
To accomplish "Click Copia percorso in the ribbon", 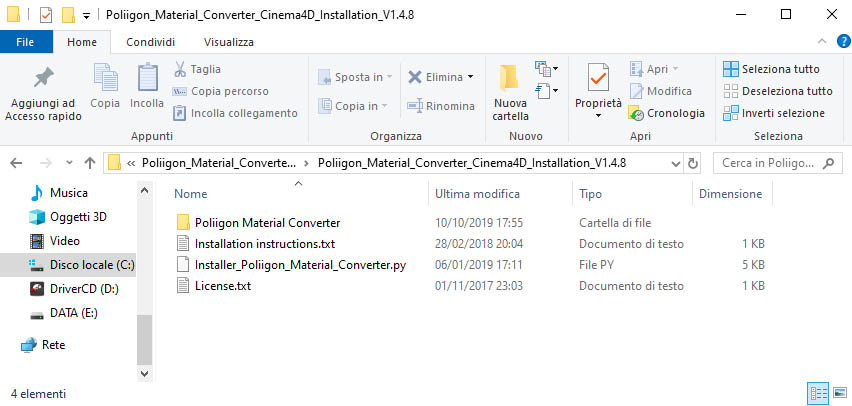I will point(220,91).
